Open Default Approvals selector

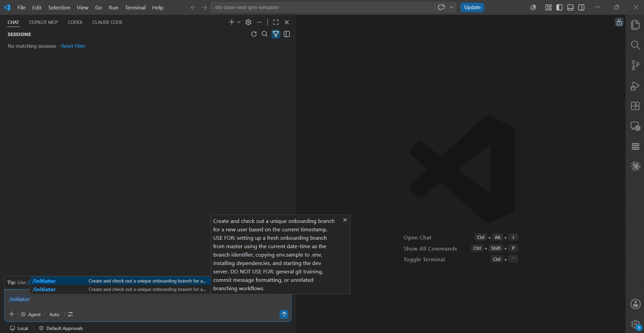click(x=61, y=328)
